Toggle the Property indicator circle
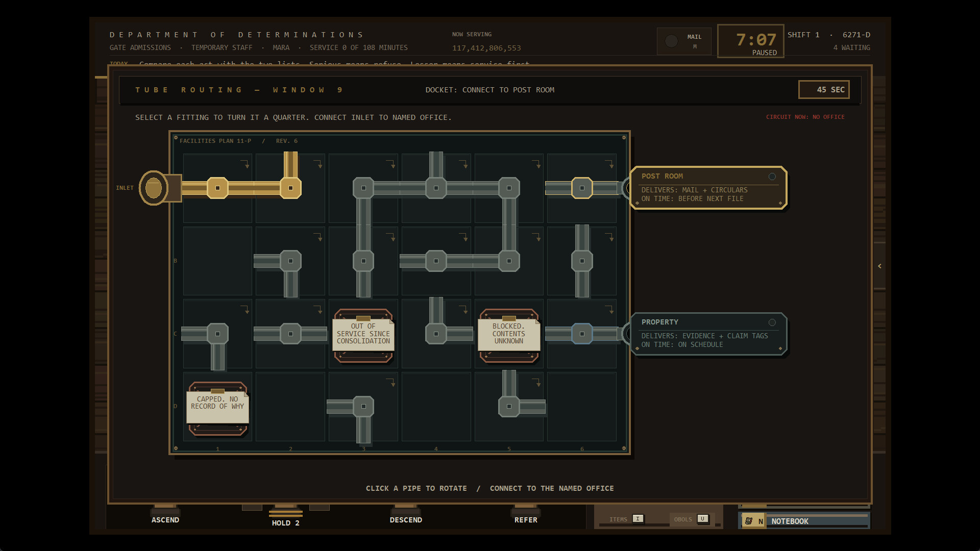Screen dimensions: 980x551 tap(772, 322)
